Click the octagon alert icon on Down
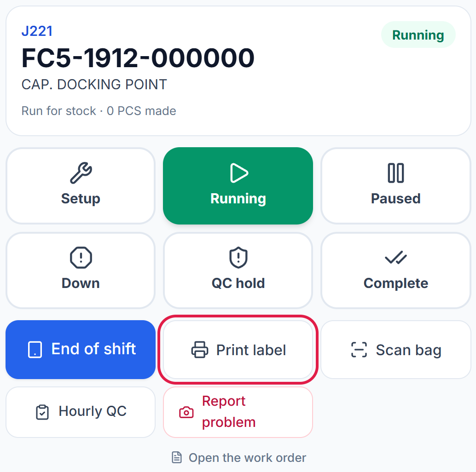 (x=81, y=258)
